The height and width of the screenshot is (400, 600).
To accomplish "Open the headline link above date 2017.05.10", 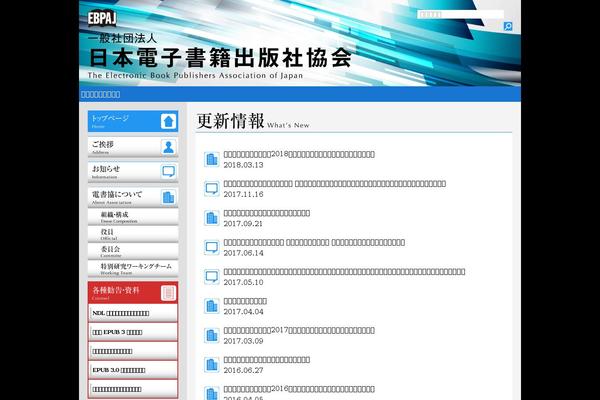I will 344,272.
